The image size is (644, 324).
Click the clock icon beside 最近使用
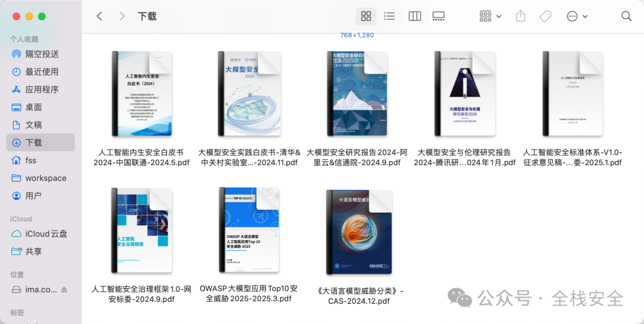point(16,71)
